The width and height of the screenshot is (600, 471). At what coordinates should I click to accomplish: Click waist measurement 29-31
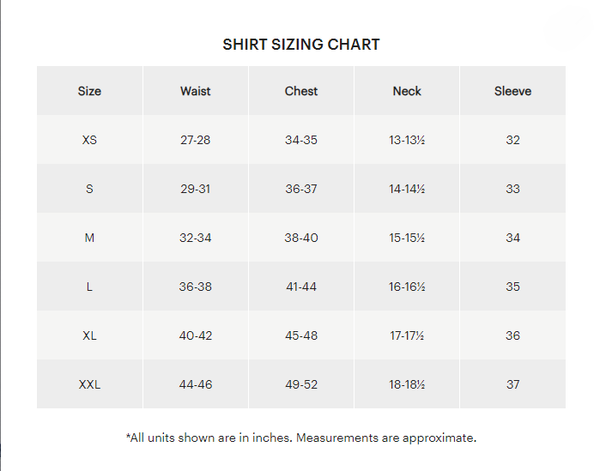pos(196,189)
